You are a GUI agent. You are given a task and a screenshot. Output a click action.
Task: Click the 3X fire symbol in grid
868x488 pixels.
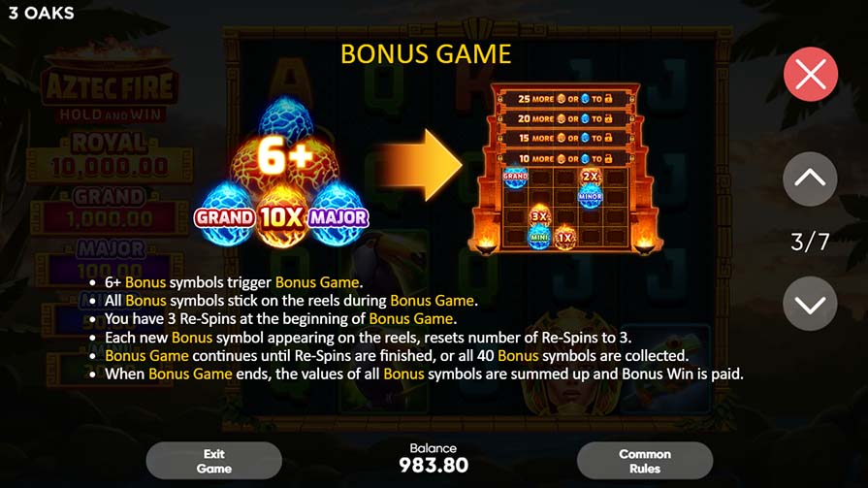540,216
